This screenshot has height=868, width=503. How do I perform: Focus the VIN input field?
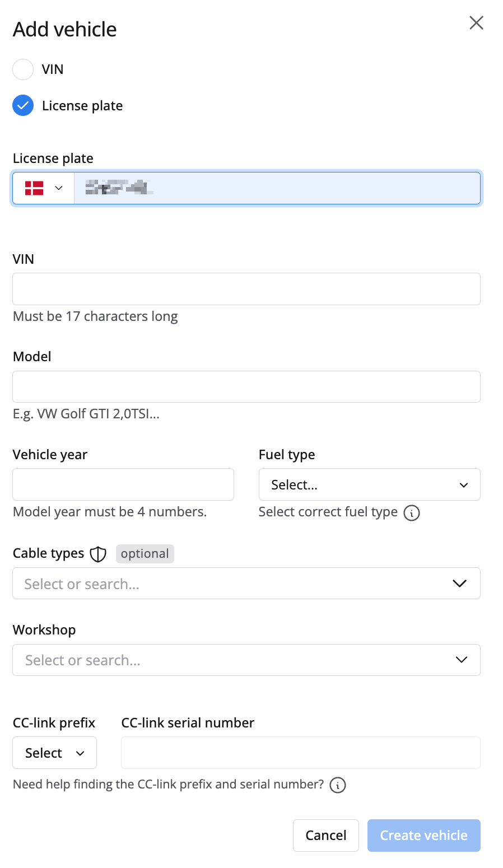(x=246, y=289)
